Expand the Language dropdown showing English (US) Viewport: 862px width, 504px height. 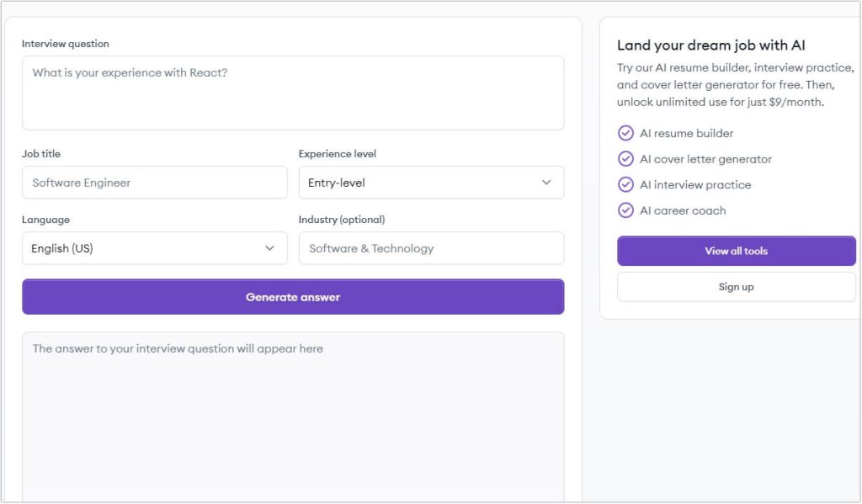(x=154, y=248)
